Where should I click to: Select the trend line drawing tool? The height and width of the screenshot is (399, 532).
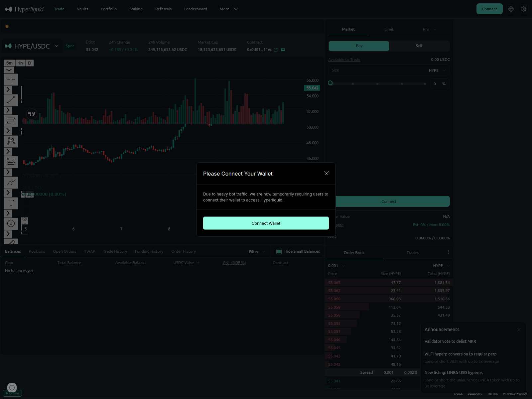[11, 100]
